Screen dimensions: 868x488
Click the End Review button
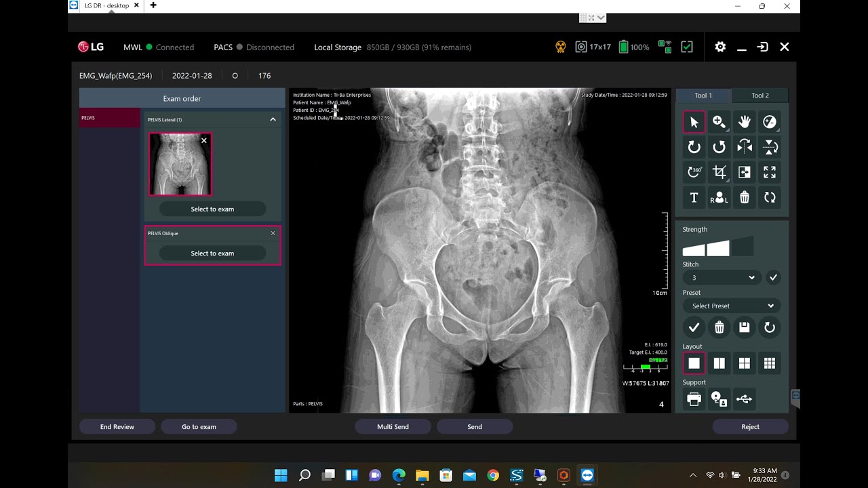(117, 426)
